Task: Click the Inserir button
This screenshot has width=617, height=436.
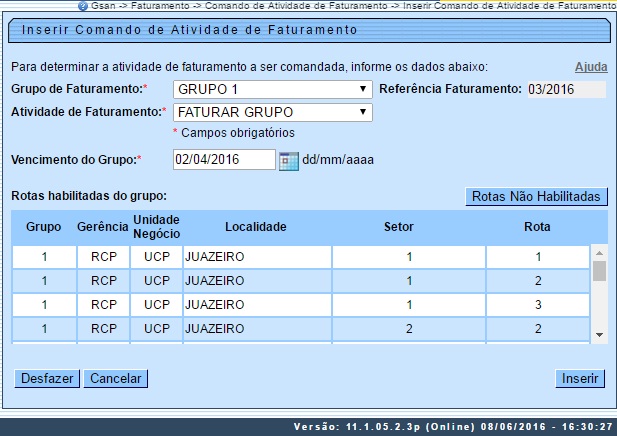Action: point(580,379)
